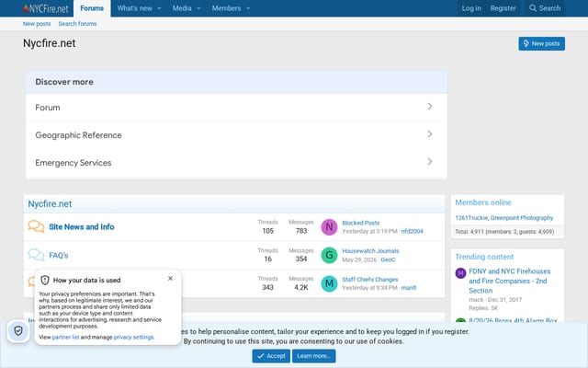Image resolution: width=588 pixels, height=368 pixels.
Task: Open the Search forums link
Action: (77, 24)
